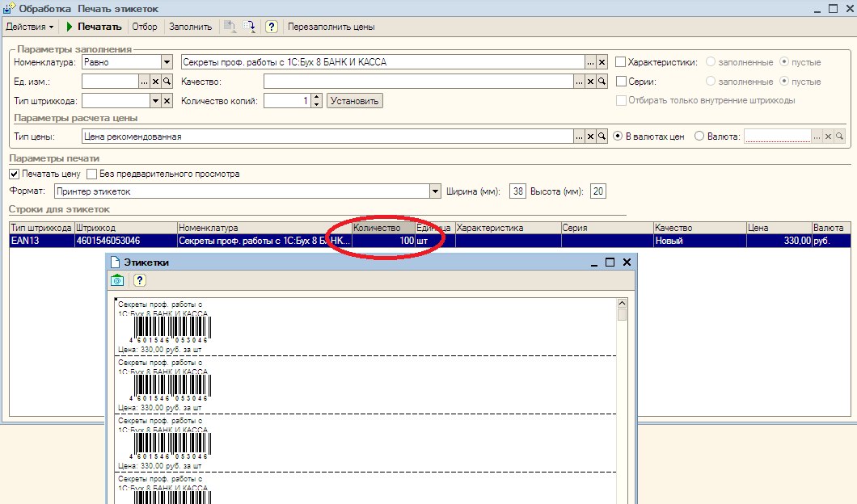Select the EAN13 cell in the row

pyautogui.click(x=41, y=241)
